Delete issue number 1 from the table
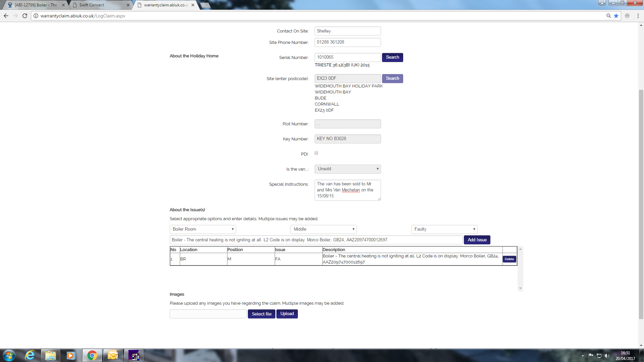Screen dimensions: 644x362 509,259
